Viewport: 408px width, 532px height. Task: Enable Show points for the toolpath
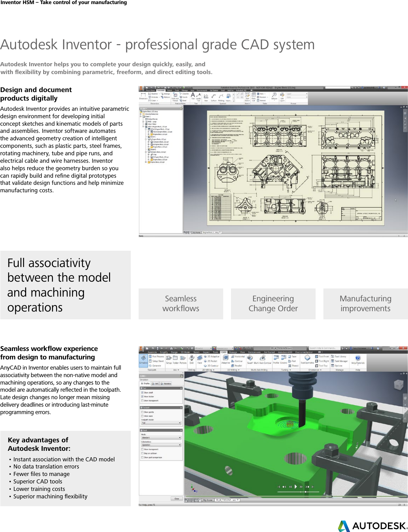click(142, 412)
